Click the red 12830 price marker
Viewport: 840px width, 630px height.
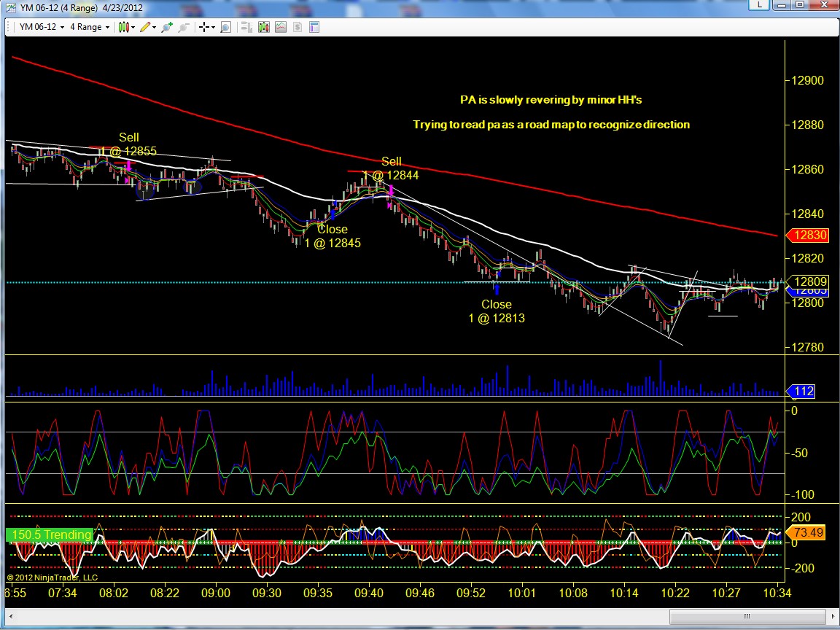click(x=807, y=236)
